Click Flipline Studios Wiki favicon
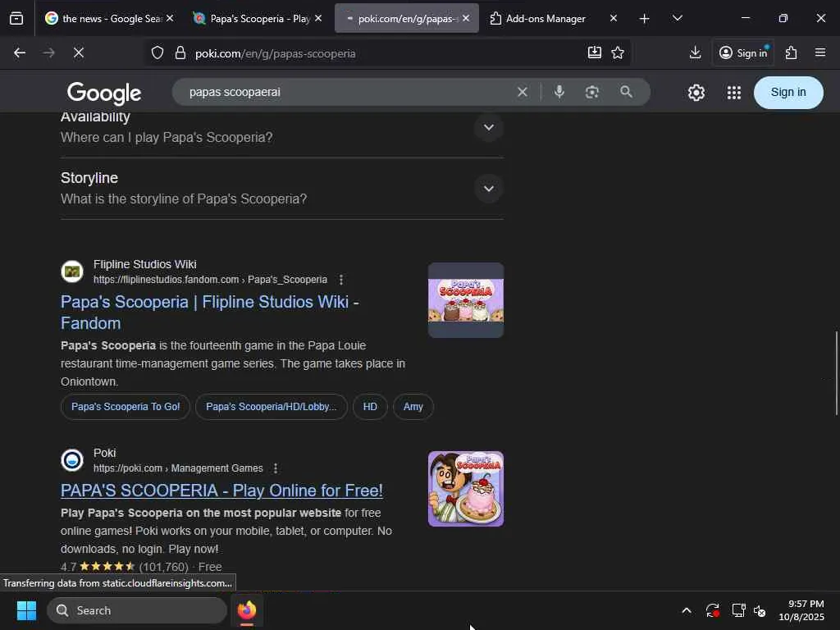The height and width of the screenshot is (630, 840). click(72, 272)
